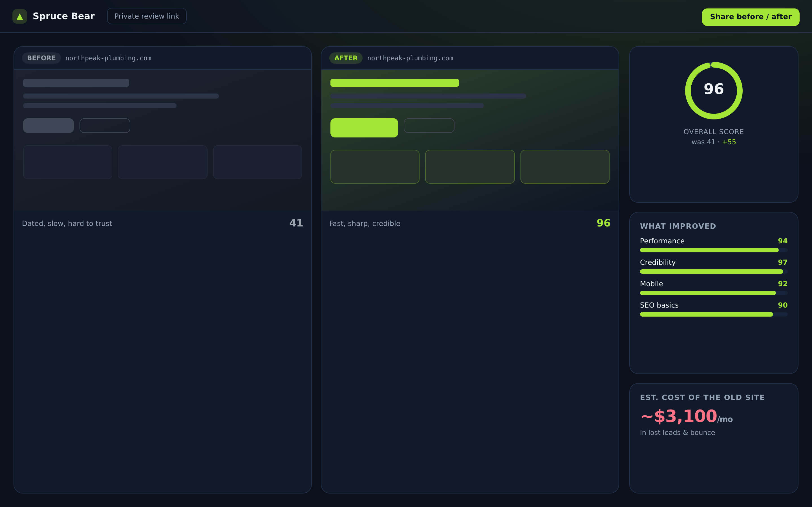Screen dimensions: 812x507
Task: Open the Private review link pill
Action: coord(147,16)
